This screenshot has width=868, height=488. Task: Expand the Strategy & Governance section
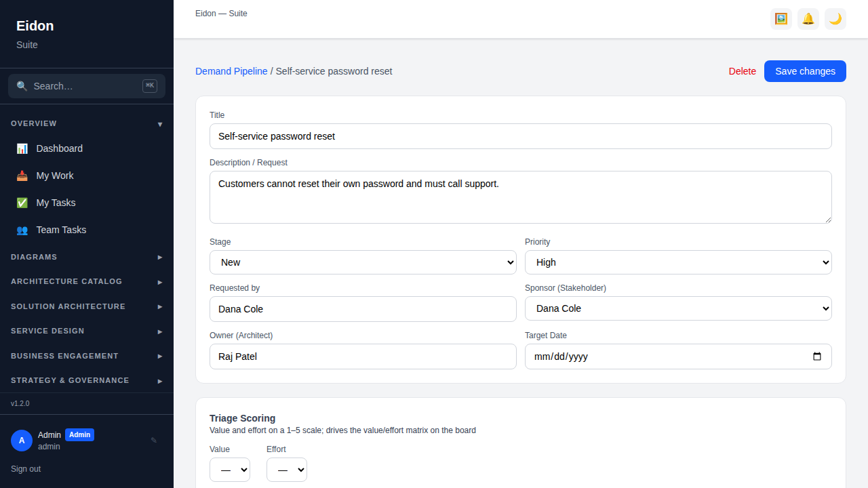click(x=87, y=380)
